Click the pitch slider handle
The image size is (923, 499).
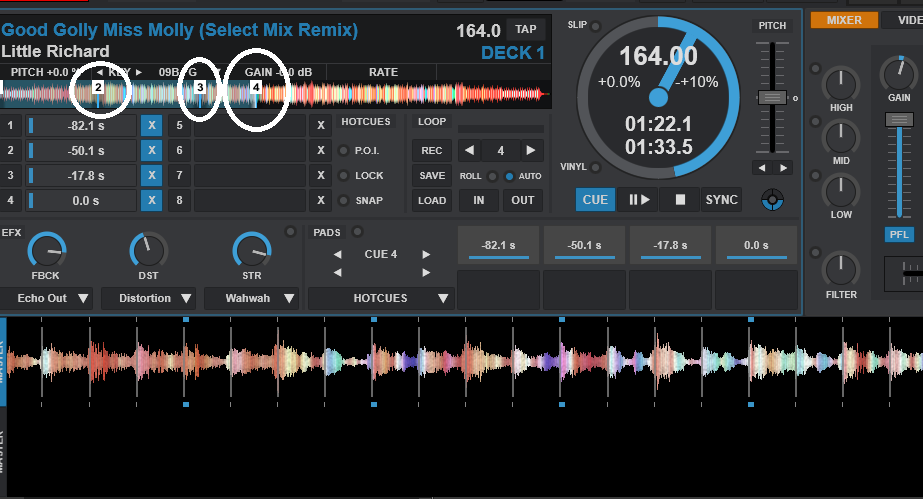click(x=772, y=98)
